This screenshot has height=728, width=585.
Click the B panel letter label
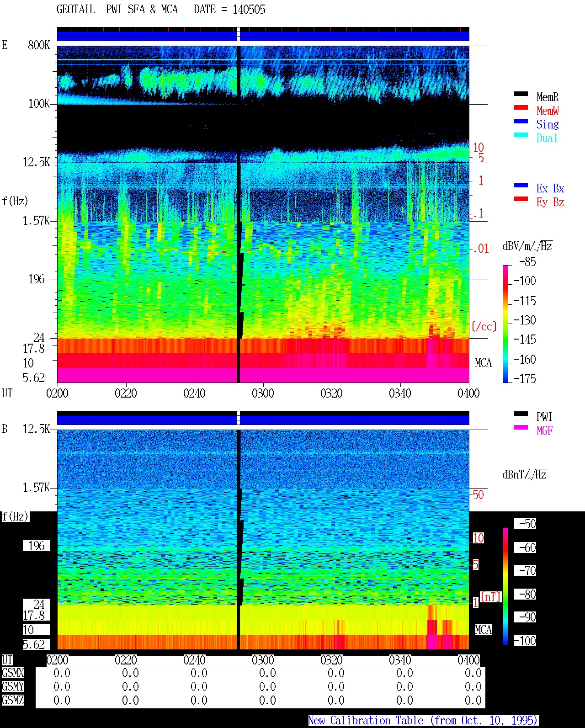pyautogui.click(x=5, y=429)
